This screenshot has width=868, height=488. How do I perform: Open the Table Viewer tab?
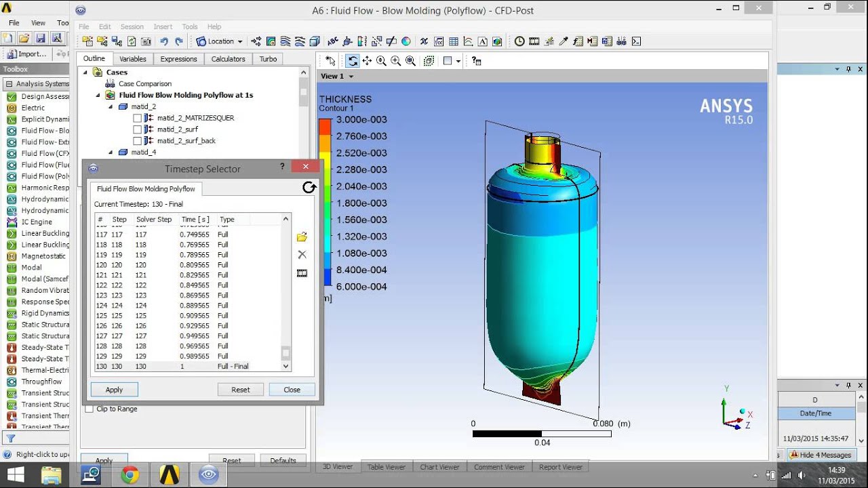387,467
